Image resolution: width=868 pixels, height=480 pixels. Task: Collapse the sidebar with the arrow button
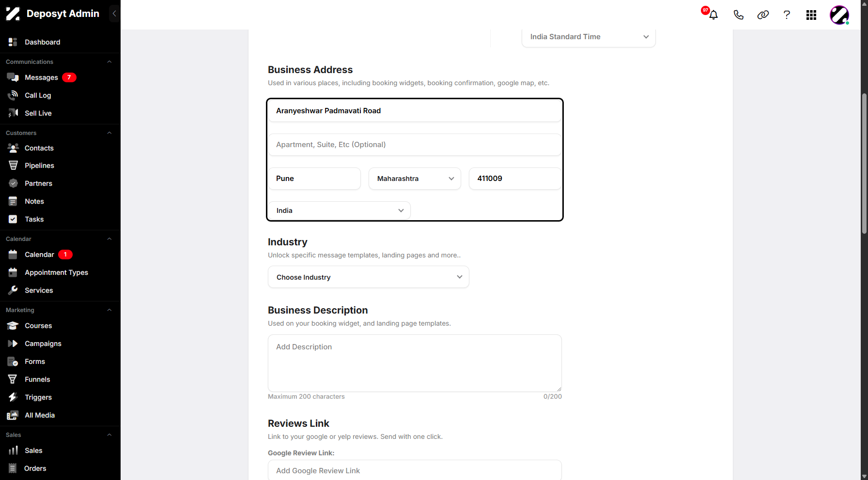coord(114,14)
